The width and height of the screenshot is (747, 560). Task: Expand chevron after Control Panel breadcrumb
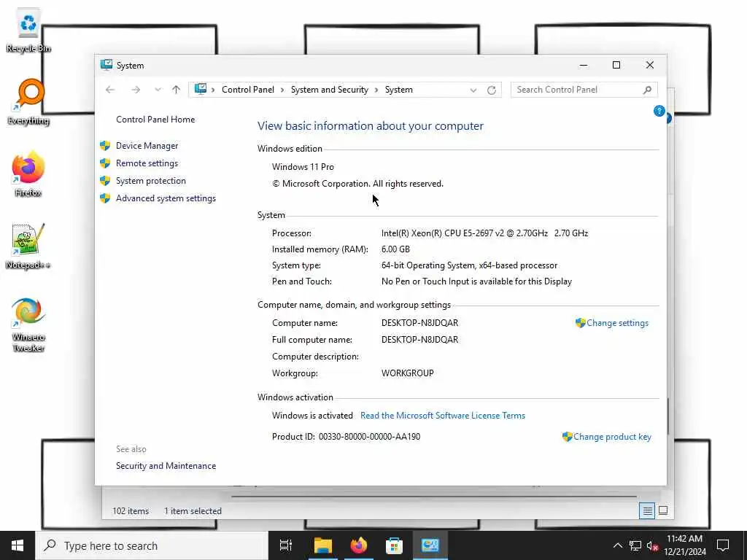pos(282,90)
